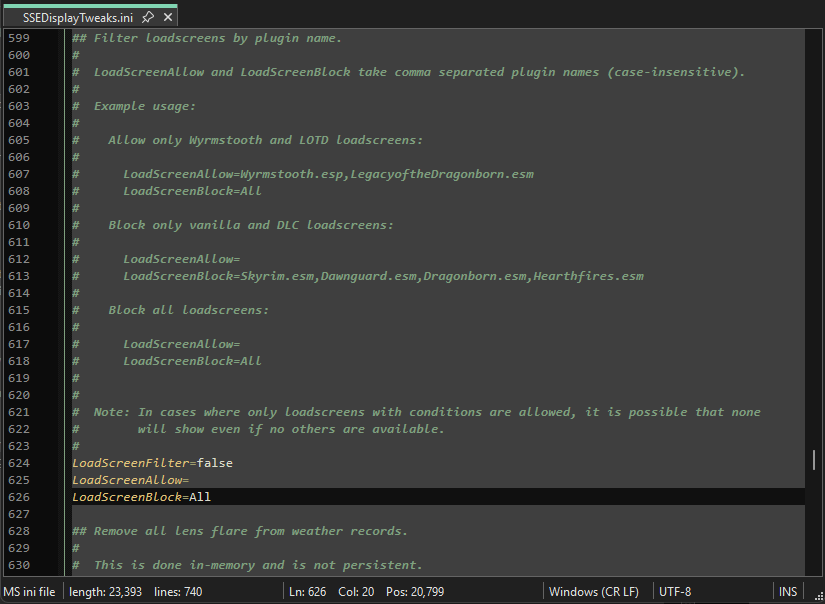This screenshot has width=825, height=604.
Task: Click the 'Note: In cases where only' comment
Action: coord(427,412)
